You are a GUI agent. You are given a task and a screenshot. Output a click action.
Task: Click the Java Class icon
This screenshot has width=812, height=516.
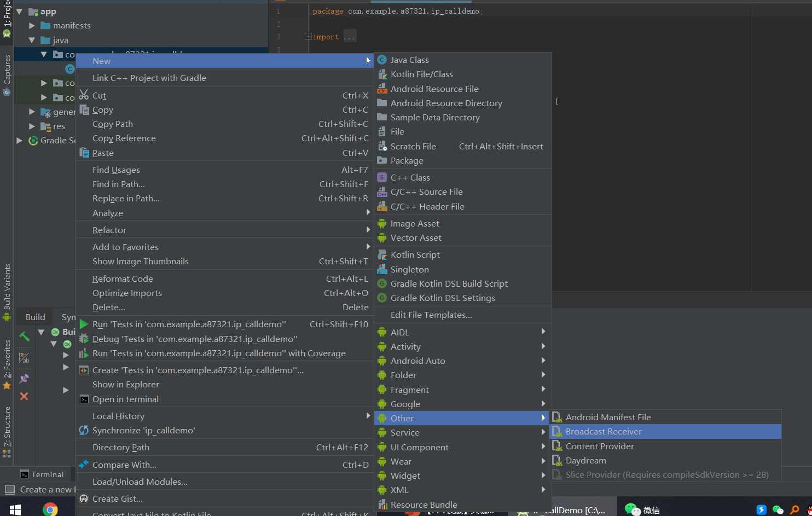[382, 60]
